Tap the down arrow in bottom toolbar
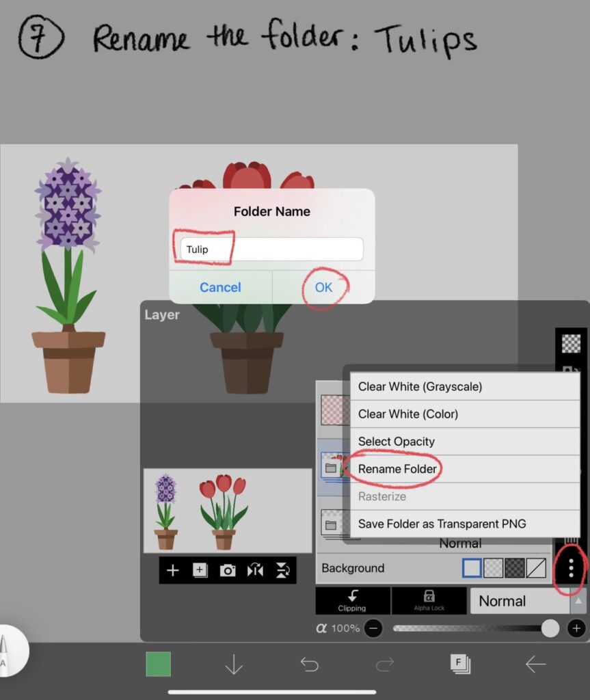Viewport: 590px width, 700px height. pos(234,664)
